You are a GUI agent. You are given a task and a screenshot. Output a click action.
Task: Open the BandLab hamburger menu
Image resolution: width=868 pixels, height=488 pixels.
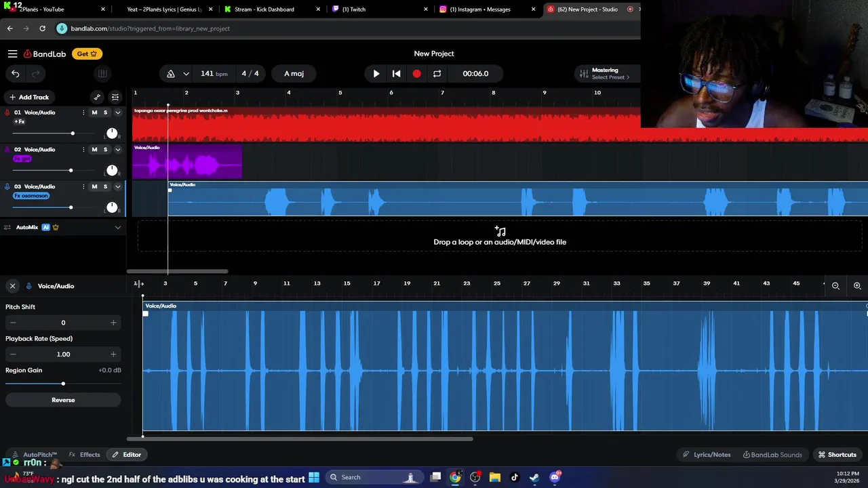tap(12, 54)
